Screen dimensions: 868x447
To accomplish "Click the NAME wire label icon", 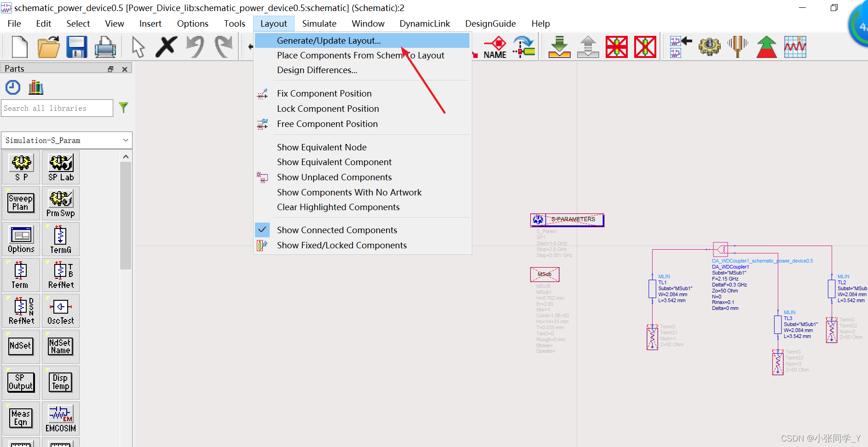I will pos(495,48).
